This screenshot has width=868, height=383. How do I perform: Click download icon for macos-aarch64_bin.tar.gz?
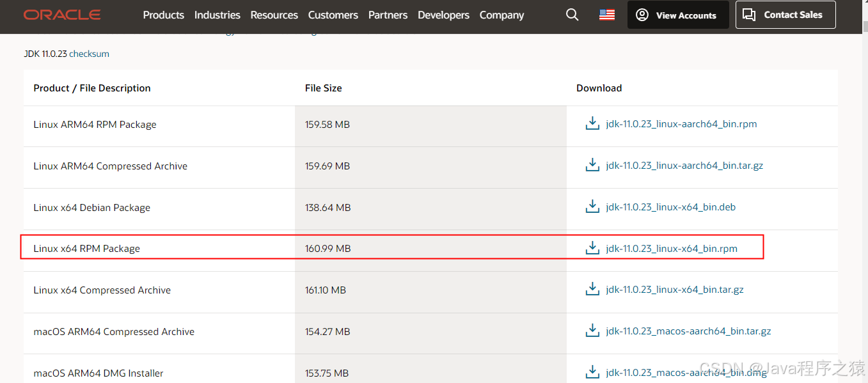tap(593, 331)
